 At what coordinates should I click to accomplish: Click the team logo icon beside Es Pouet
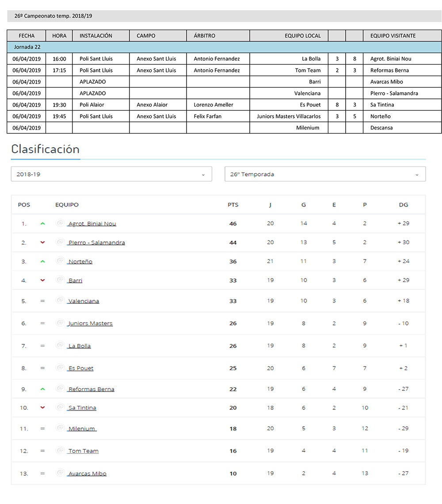tap(60, 367)
